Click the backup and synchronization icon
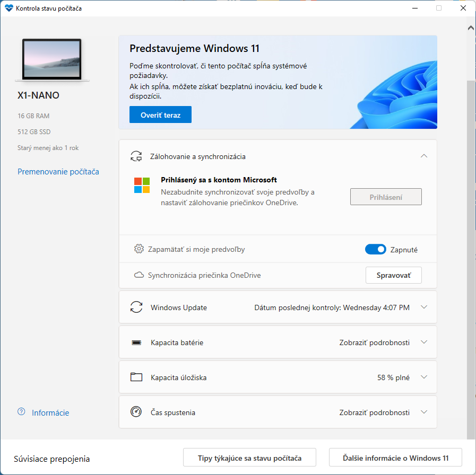Screen dimensions: 476x475 (x=136, y=156)
